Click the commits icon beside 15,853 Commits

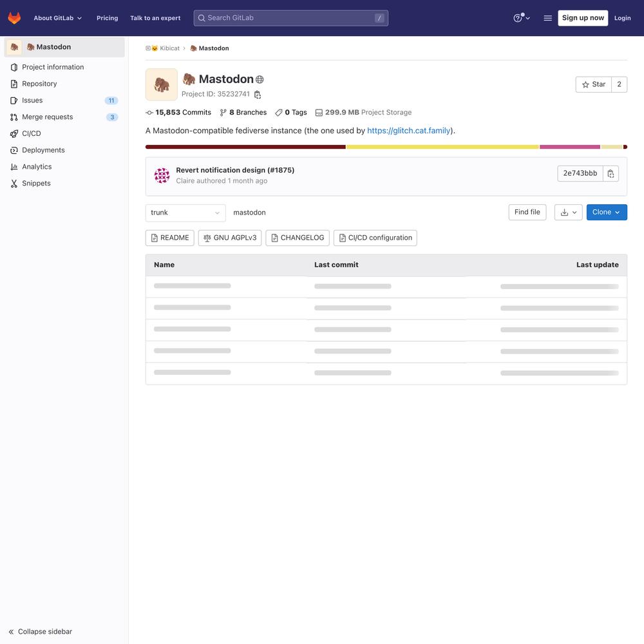pos(149,113)
